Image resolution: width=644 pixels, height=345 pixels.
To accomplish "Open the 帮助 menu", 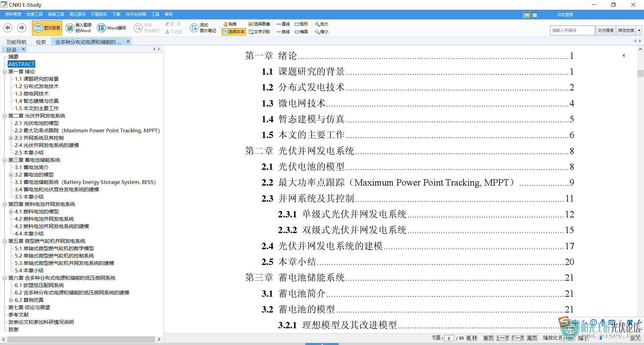I will [x=169, y=14].
